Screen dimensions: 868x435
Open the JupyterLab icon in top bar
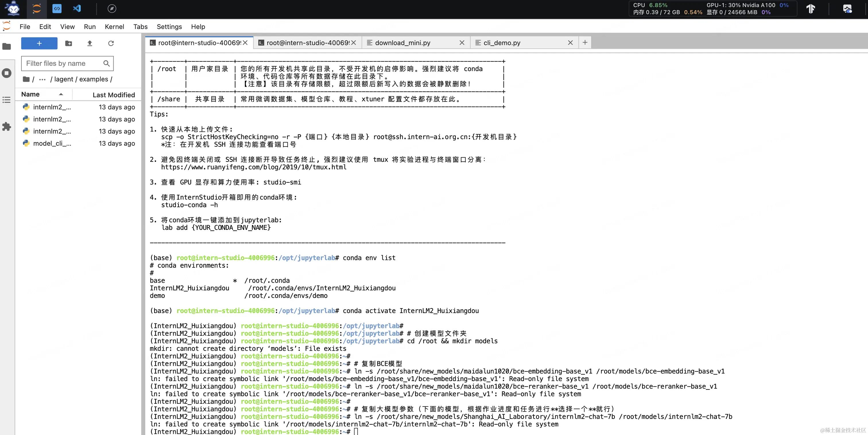click(36, 8)
